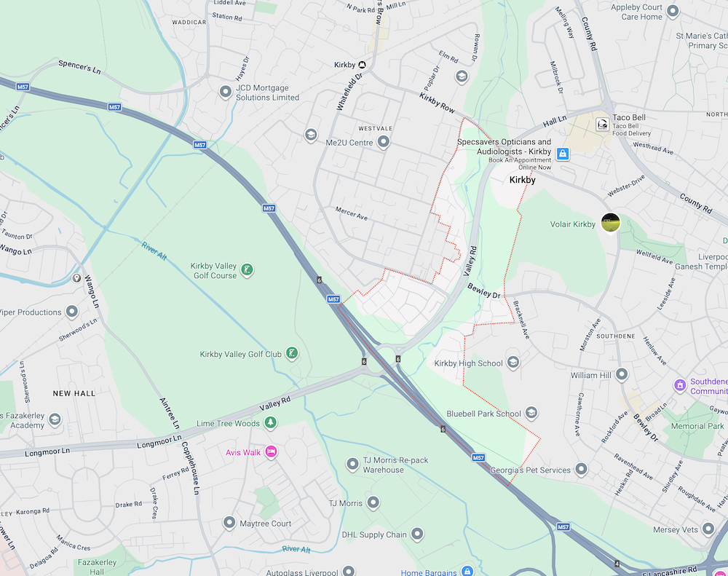Click the Home Bargains label link

click(429, 572)
